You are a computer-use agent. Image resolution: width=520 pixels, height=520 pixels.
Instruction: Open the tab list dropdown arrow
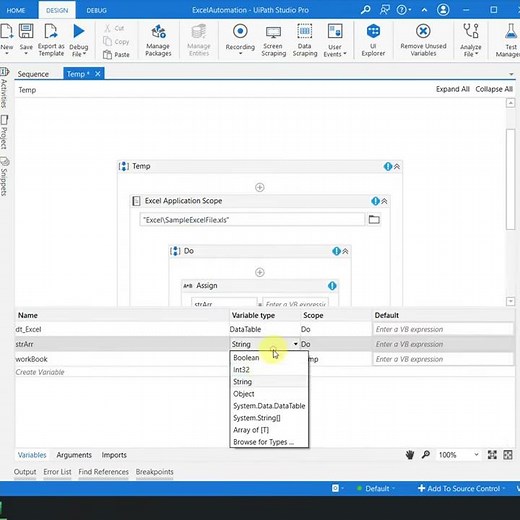pyautogui.click(x=511, y=74)
